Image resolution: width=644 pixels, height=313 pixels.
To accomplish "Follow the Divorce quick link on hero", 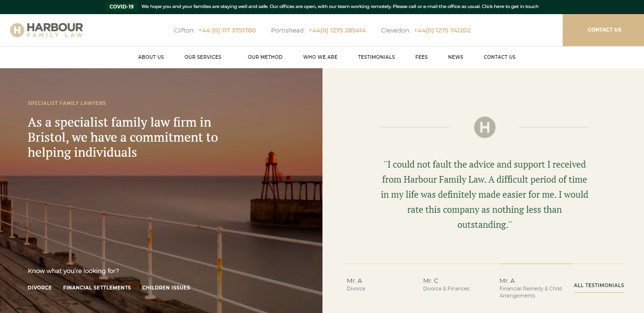I will click(40, 288).
